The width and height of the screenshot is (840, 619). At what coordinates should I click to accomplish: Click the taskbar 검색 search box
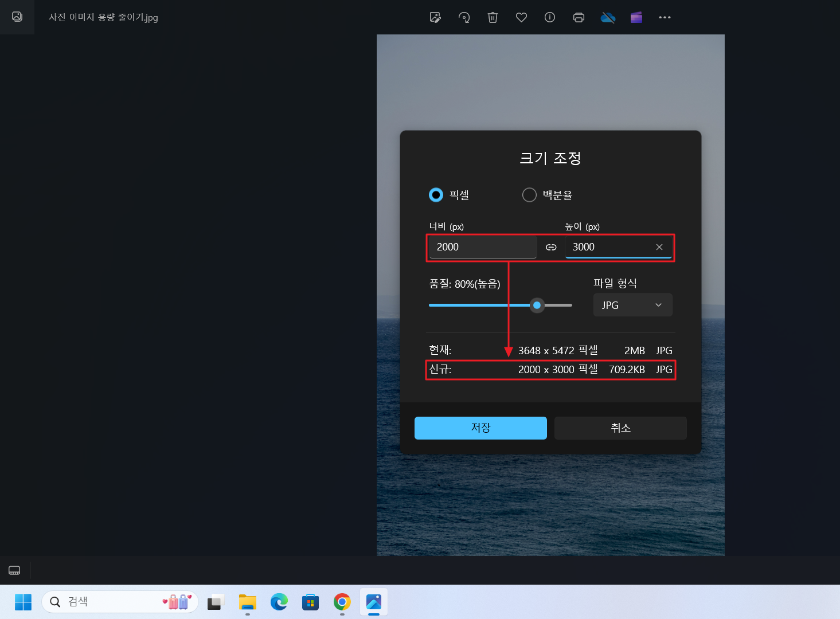coord(120,602)
